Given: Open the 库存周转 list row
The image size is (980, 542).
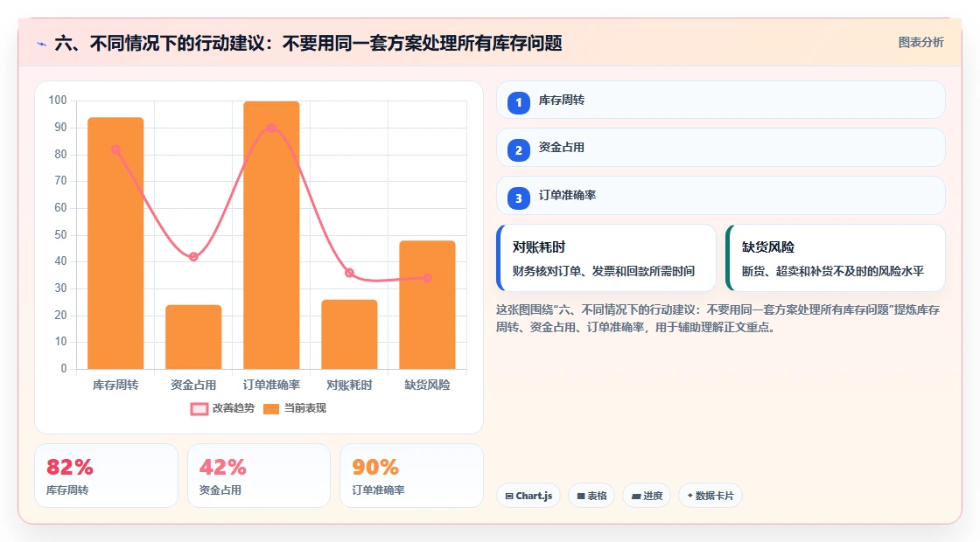Looking at the screenshot, I should tap(721, 100).
